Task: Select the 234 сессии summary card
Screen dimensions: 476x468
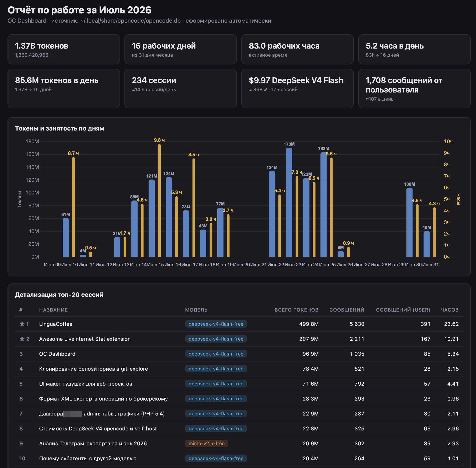Action: [180, 89]
